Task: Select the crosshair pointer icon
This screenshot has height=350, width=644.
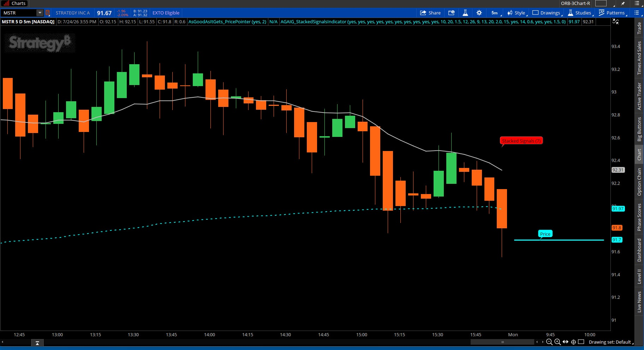Action: (x=573, y=342)
